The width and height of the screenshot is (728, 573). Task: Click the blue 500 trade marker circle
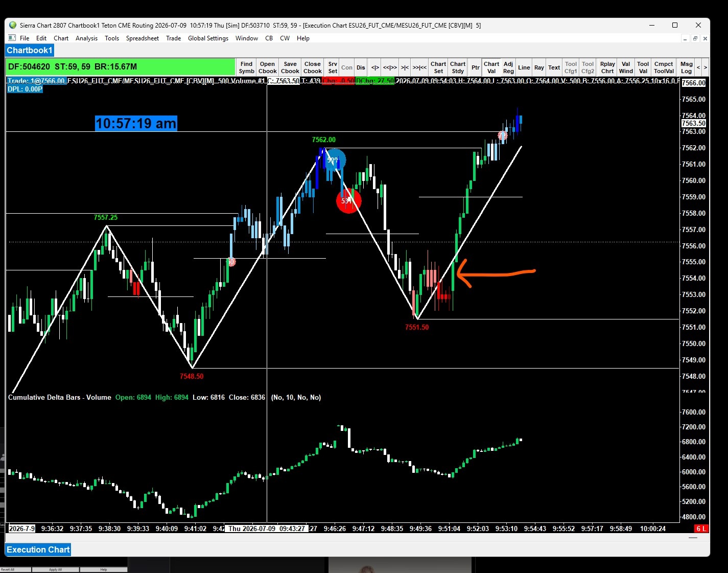tap(334, 160)
